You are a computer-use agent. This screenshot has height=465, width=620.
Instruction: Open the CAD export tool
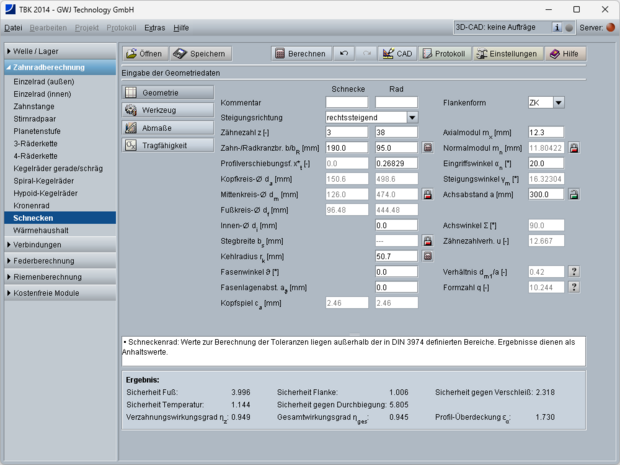(397, 53)
